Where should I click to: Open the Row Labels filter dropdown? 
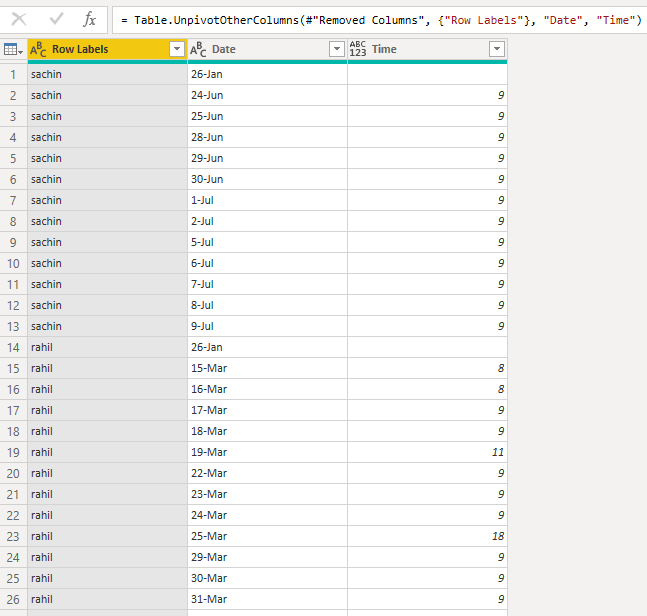(177, 49)
